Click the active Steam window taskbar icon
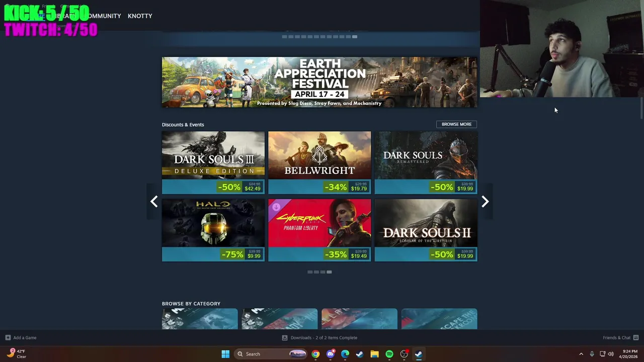Screen dimensions: 644x362 pos(419,354)
